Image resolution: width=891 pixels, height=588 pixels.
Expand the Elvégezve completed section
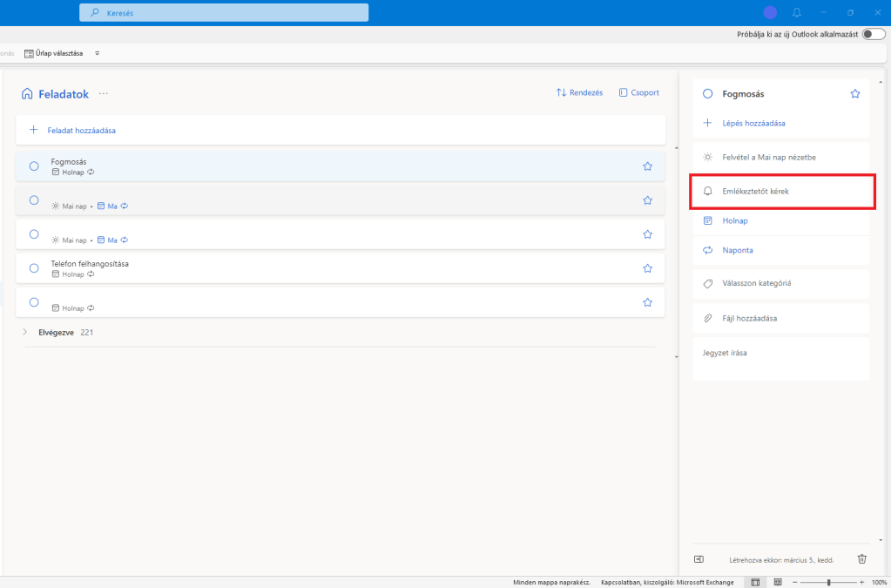25,332
